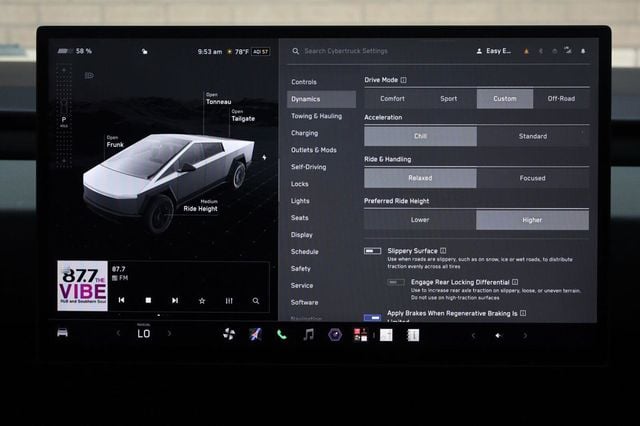This screenshot has width=640, height=426.
Task: Open the green Phone app
Action: [x=282, y=335]
